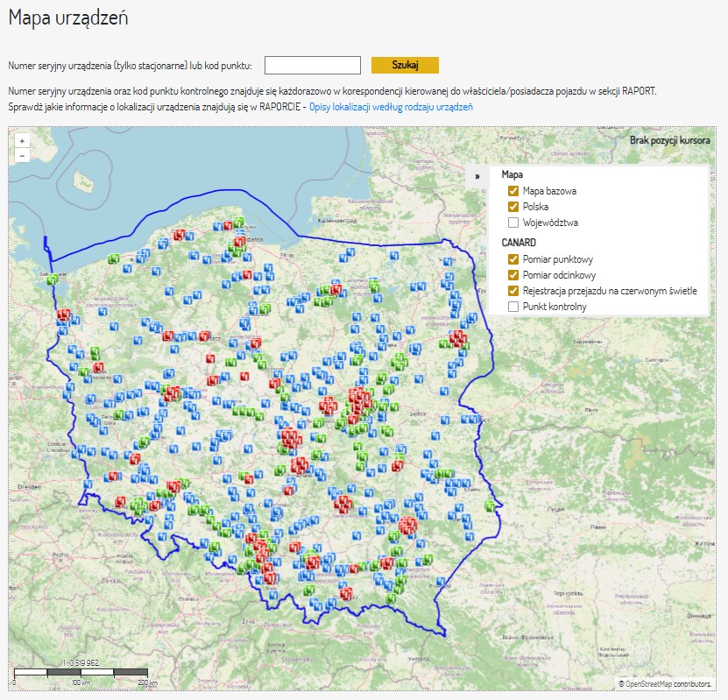728x700 pixels.
Task: Uncheck Pomiar odcinkowy under CANARD
Action: 512,274
